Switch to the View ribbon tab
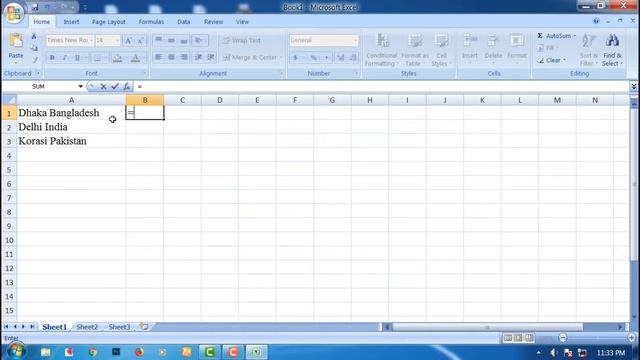640x360 pixels. point(242,22)
